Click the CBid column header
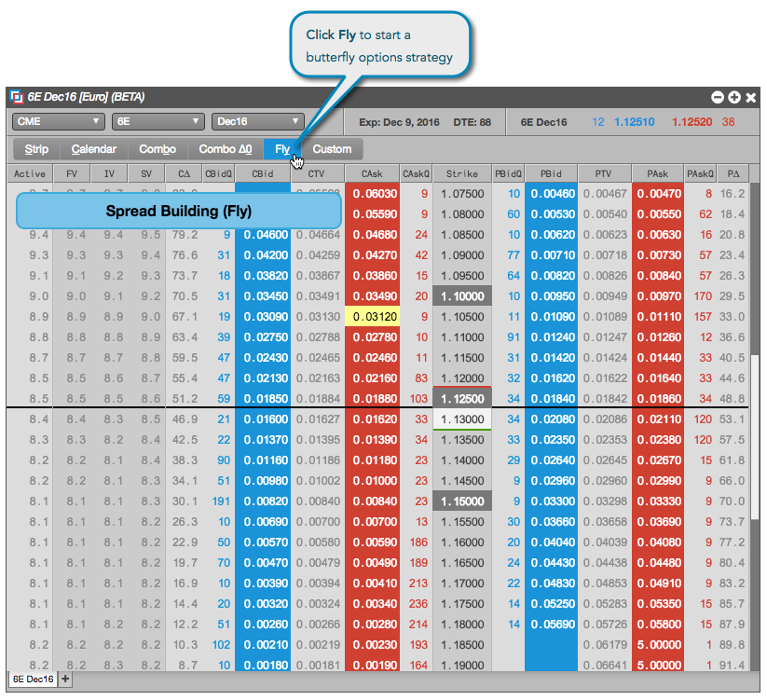Viewport: 767px width, 700px height. [x=263, y=173]
